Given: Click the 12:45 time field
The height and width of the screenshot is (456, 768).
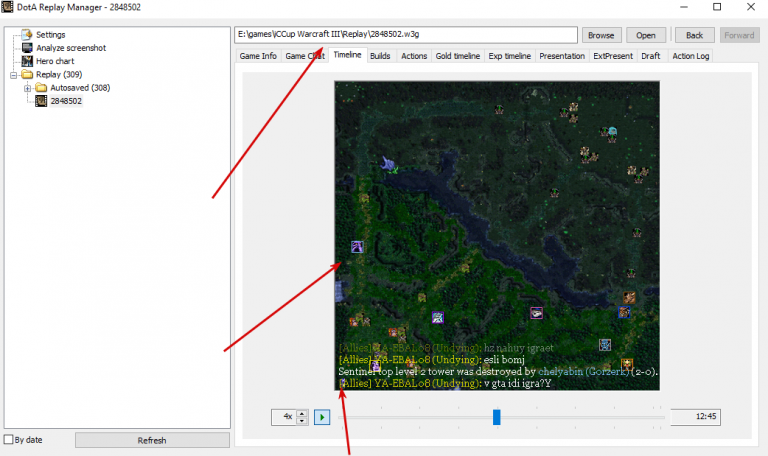Looking at the screenshot, I should coord(695,417).
